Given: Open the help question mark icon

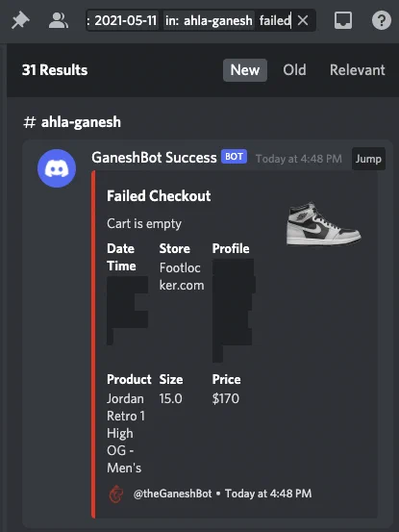Looking at the screenshot, I should point(382,21).
